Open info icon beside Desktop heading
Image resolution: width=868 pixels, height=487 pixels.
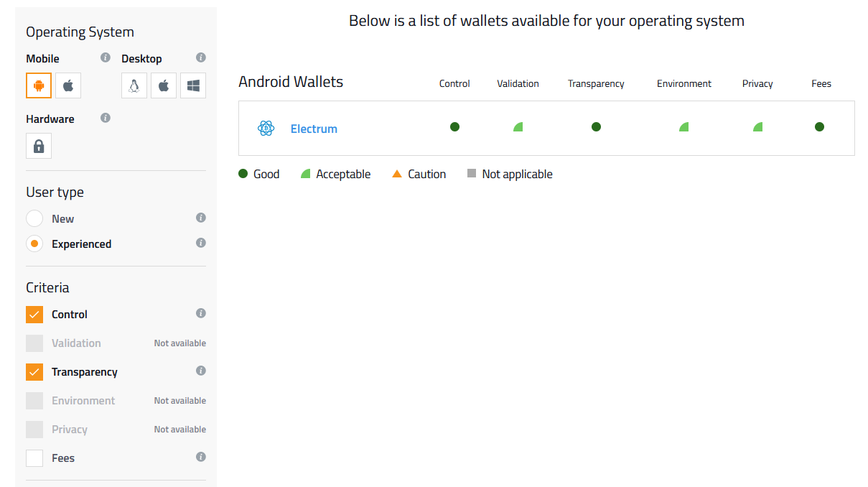pyautogui.click(x=201, y=57)
